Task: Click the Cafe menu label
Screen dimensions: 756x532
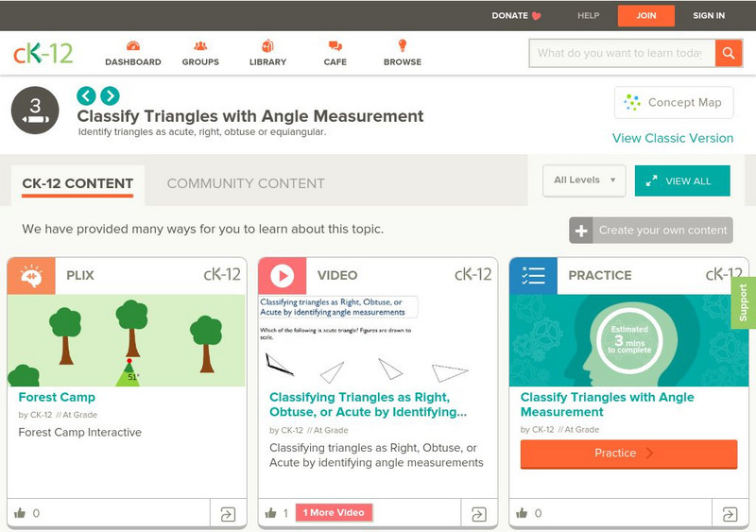Action: [335, 61]
